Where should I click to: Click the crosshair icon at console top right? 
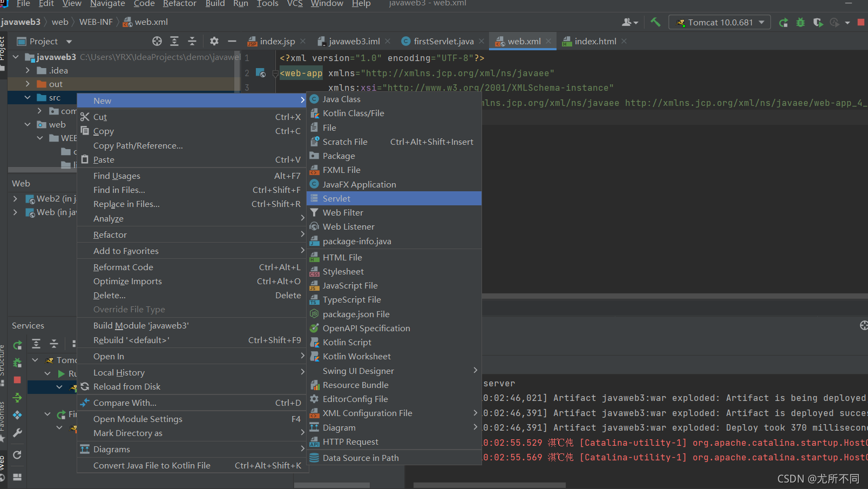(864, 325)
